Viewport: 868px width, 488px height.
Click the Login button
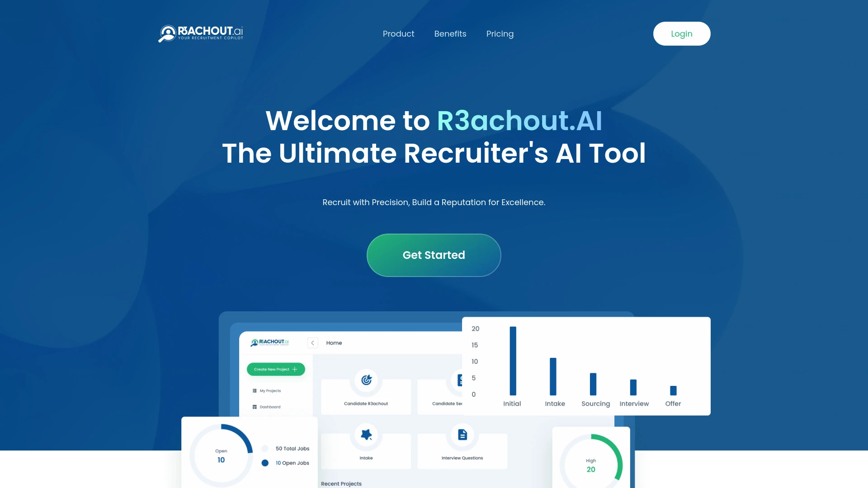681,33
